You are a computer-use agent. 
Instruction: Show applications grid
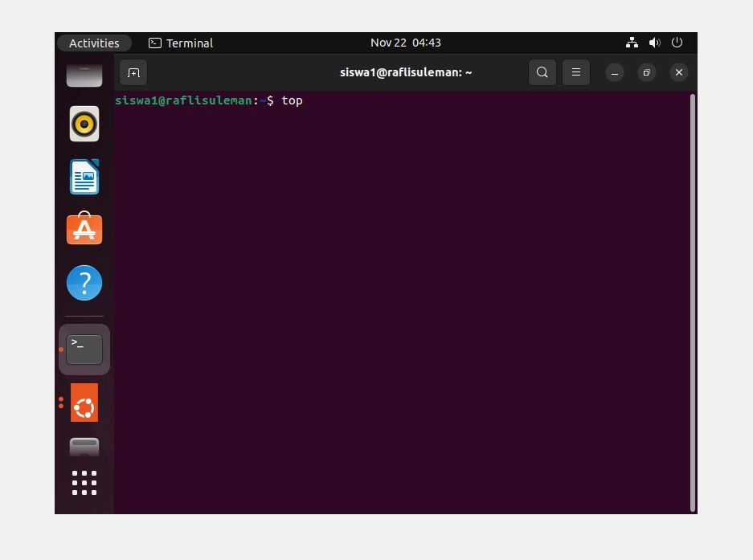tap(84, 483)
